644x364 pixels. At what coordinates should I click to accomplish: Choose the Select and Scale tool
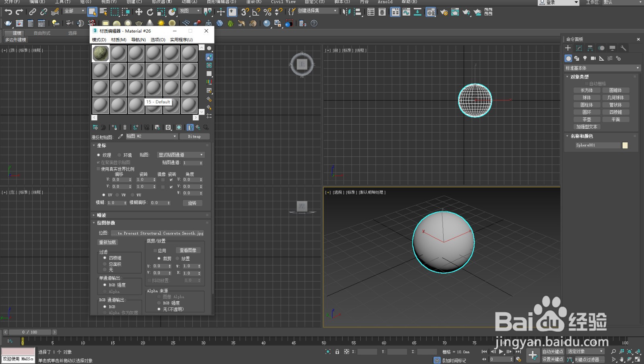click(161, 12)
